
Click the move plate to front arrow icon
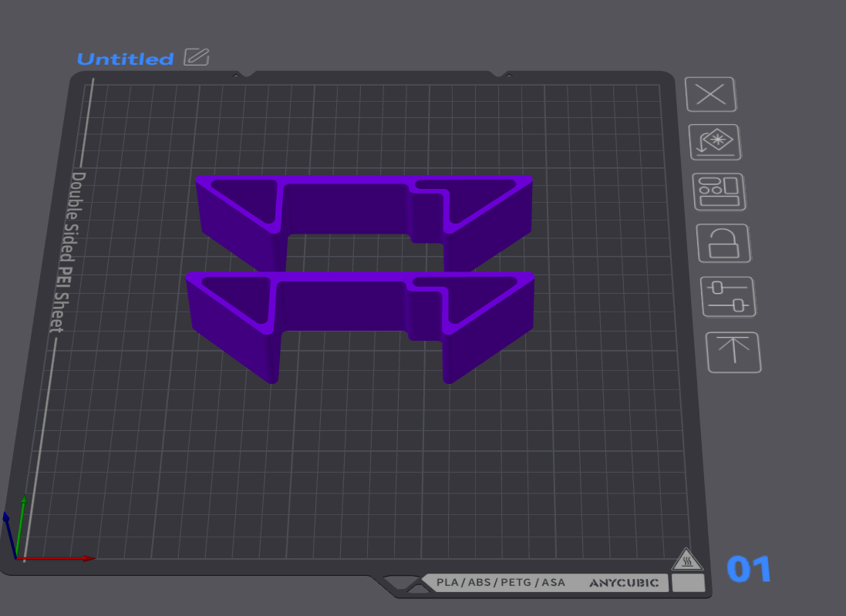point(733,352)
